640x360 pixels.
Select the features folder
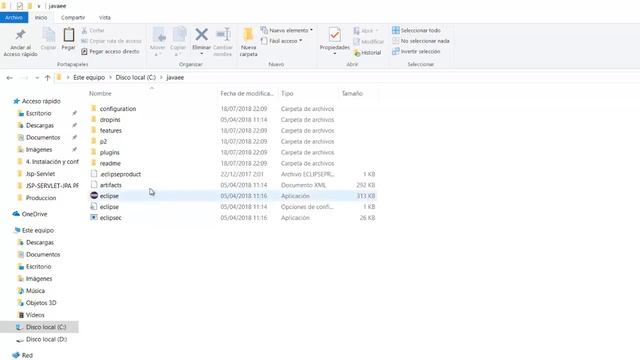tap(111, 131)
